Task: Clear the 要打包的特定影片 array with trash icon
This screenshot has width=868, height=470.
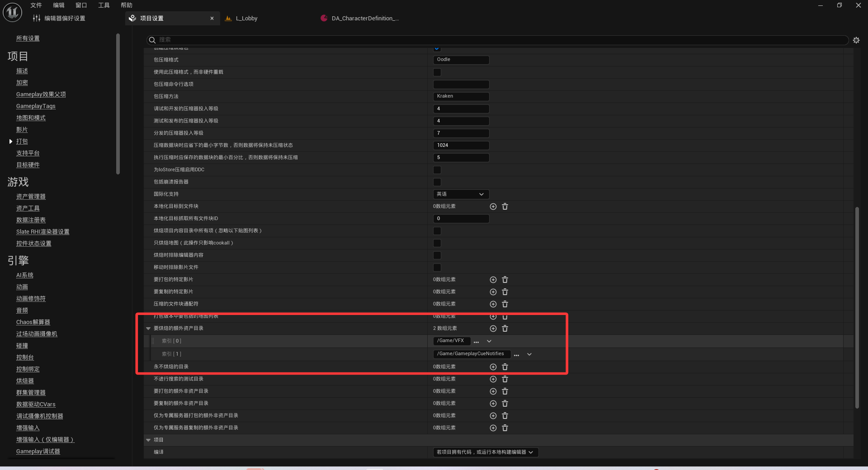Action: (x=505, y=280)
